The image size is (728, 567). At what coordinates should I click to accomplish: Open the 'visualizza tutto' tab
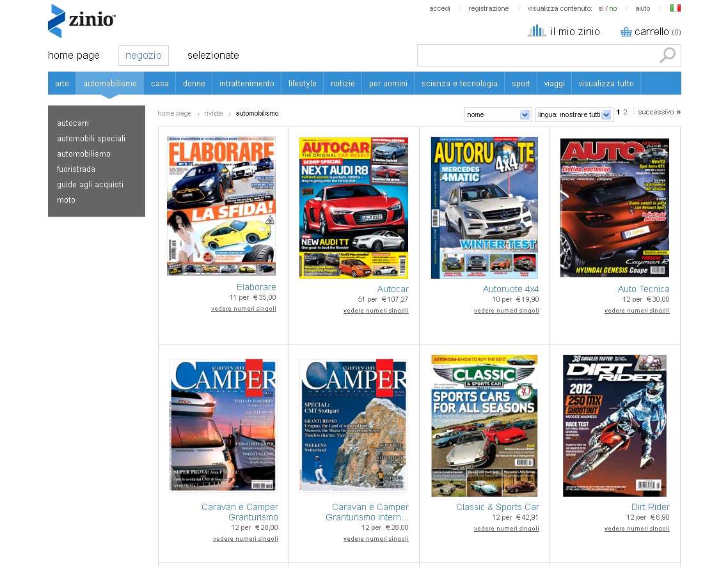click(606, 84)
